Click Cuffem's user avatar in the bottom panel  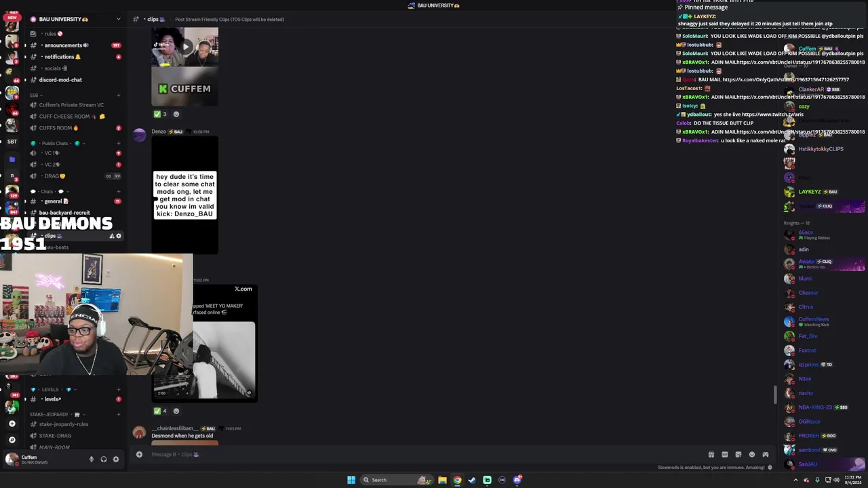coord(11,460)
